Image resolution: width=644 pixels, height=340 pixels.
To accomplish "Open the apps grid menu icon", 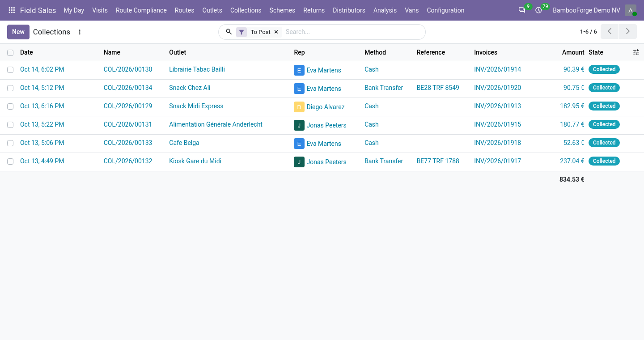I will point(12,10).
